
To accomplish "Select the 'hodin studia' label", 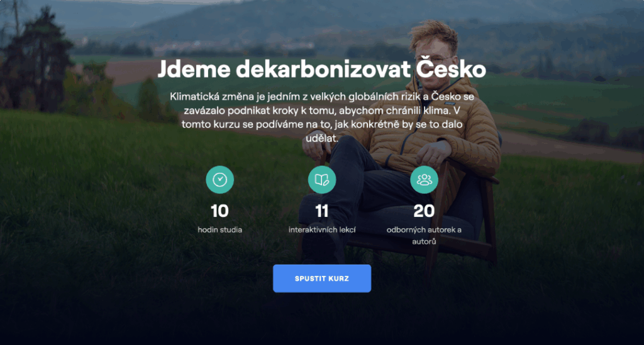I will 219,230.
